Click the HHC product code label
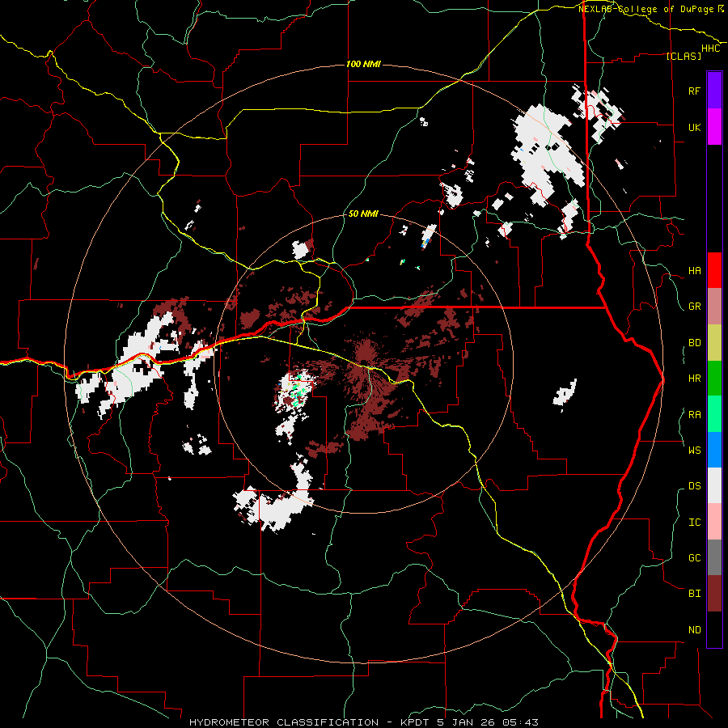728x728 pixels. (x=711, y=49)
